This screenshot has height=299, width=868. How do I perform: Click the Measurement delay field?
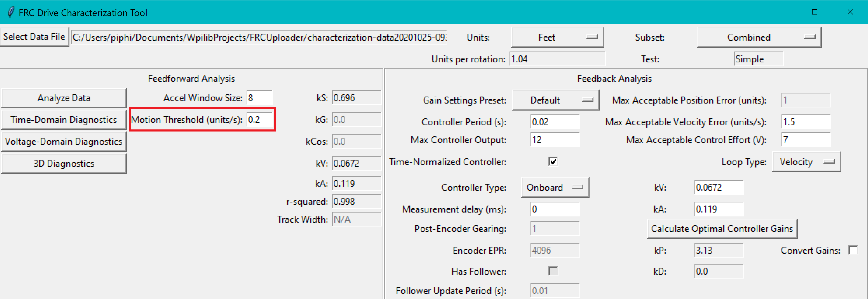click(x=555, y=209)
